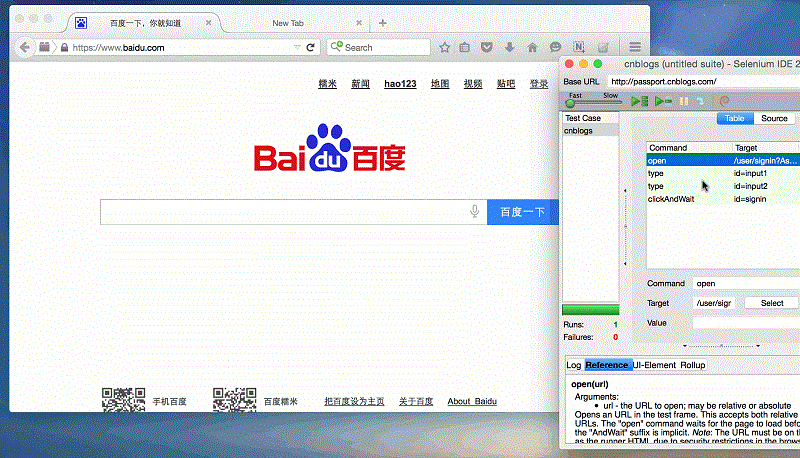Play current test case in Selenium IDE
Viewport: 800px width, 458px height.
[x=663, y=101]
